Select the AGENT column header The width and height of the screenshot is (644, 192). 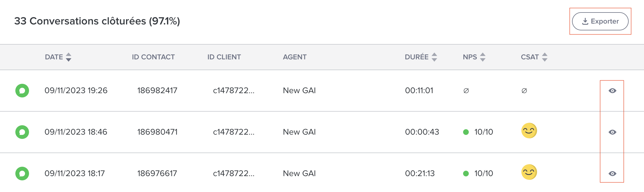[295, 57]
